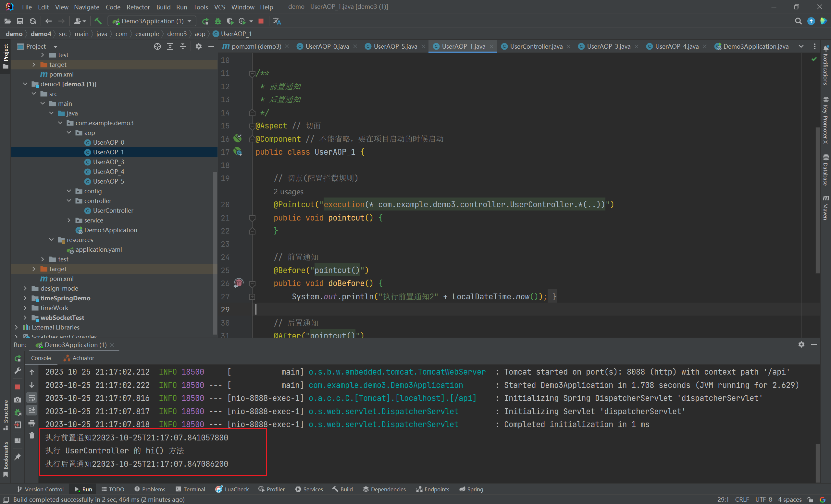Viewport: 831px width, 504px height.
Task: Open the VCS menu
Action: (x=219, y=7)
